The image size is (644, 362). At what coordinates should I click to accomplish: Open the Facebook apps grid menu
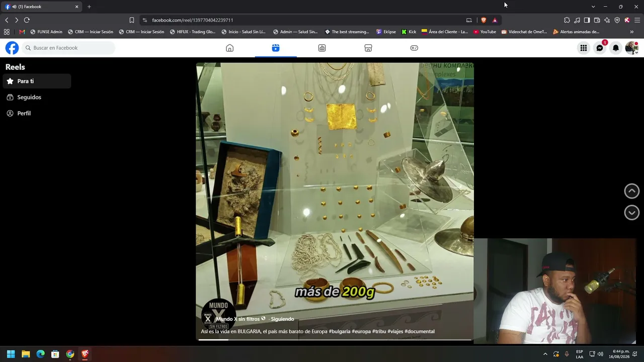(x=584, y=48)
